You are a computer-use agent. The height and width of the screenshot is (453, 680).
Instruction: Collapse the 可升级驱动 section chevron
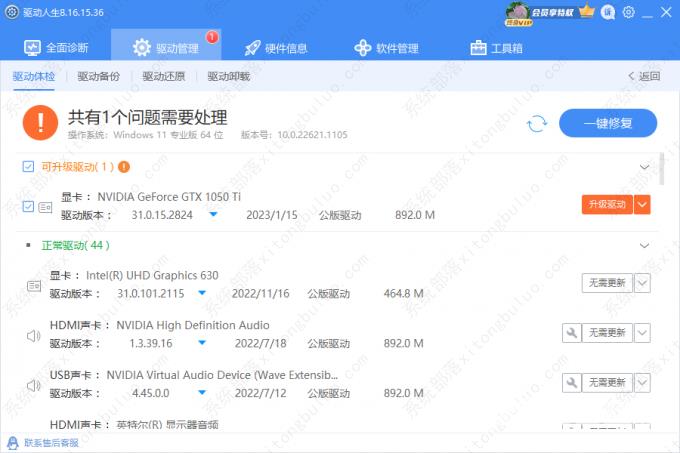pyautogui.click(x=644, y=167)
